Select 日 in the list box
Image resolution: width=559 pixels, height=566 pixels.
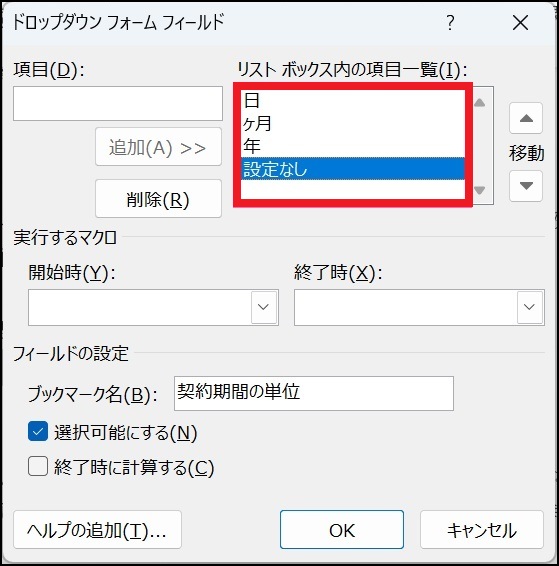click(353, 100)
